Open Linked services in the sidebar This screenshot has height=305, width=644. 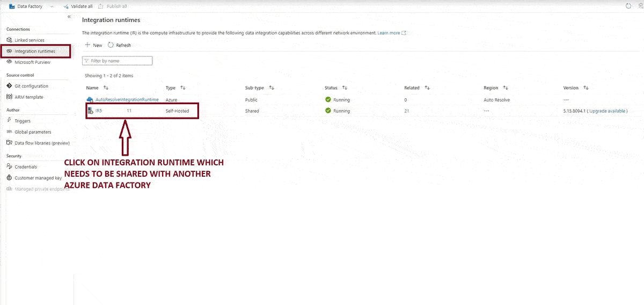tap(30, 40)
